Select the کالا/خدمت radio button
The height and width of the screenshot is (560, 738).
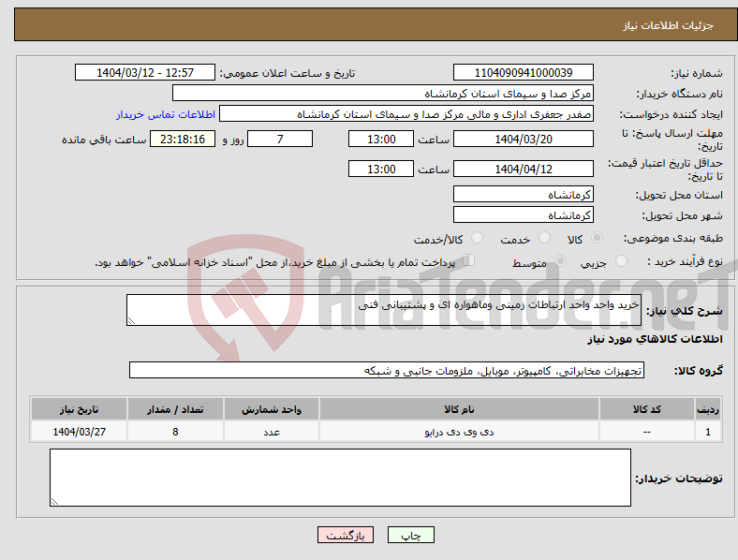478,238
